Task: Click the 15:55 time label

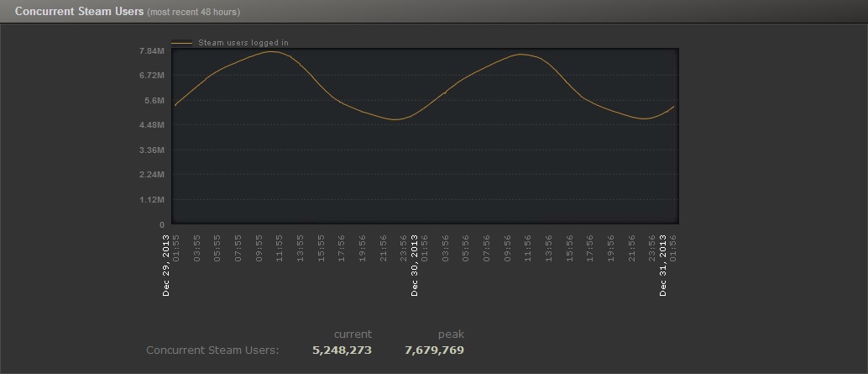Action: (321, 247)
